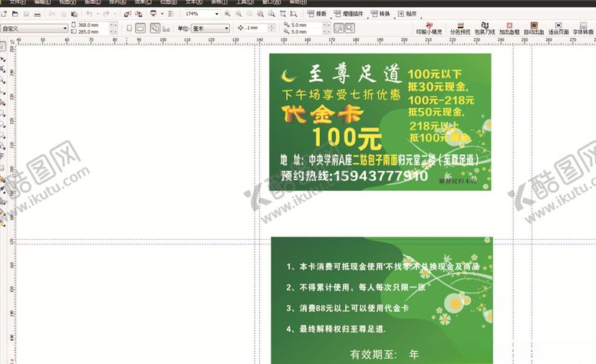The width and height of the screenshot is (596, 364).
Task: Switch page to portrait orientation
Action: [129, 28]
